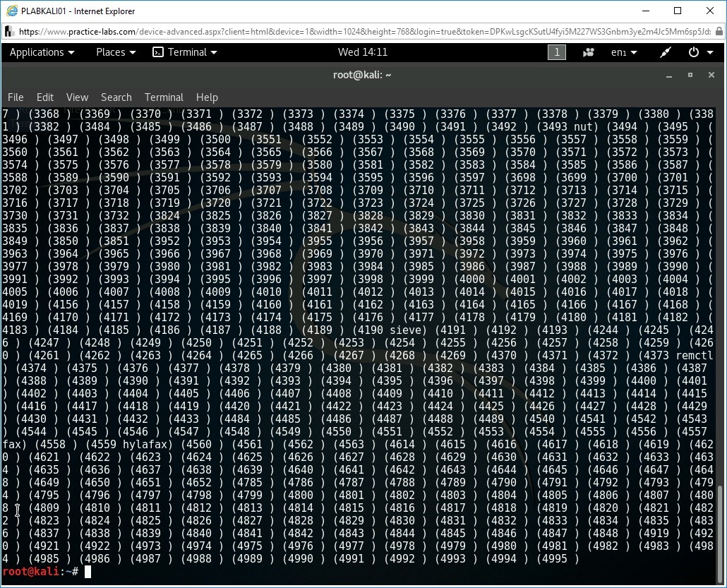Click the root@kali: ~ window title

click(x=362, y=75)
